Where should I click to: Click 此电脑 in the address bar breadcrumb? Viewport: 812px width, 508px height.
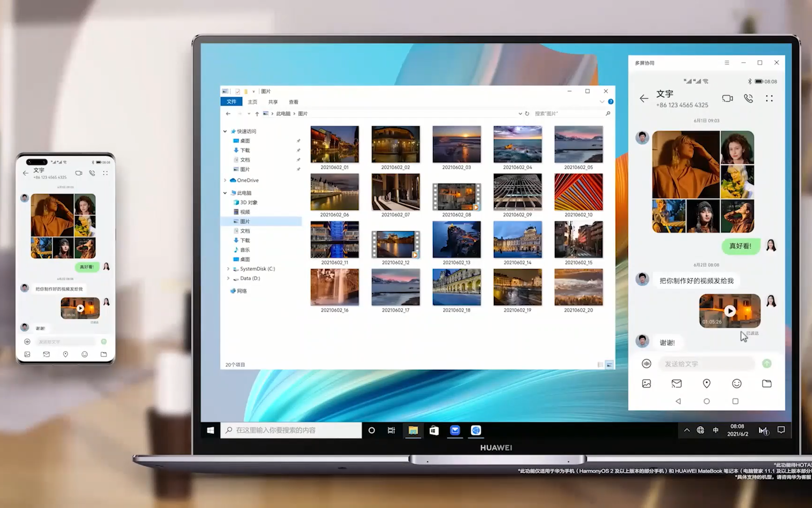283,113
